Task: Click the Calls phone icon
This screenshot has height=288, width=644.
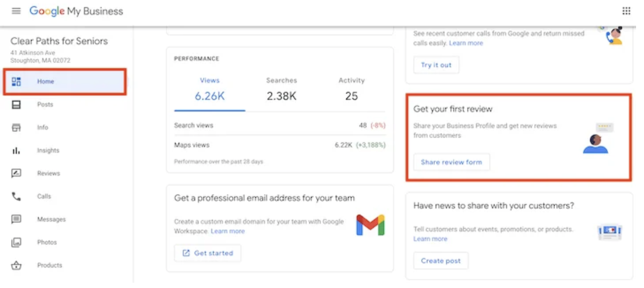Action: 16,197
